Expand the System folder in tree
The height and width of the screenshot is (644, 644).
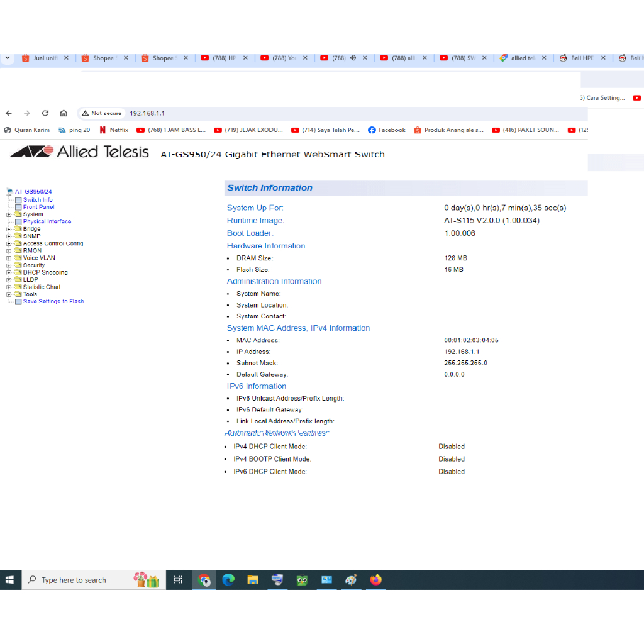pos(9,214)
